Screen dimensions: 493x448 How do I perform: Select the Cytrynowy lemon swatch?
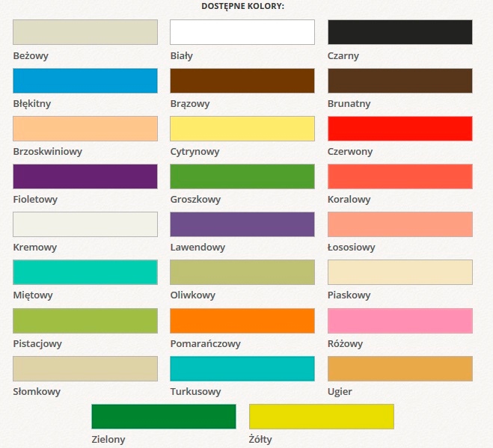point(242,129)
